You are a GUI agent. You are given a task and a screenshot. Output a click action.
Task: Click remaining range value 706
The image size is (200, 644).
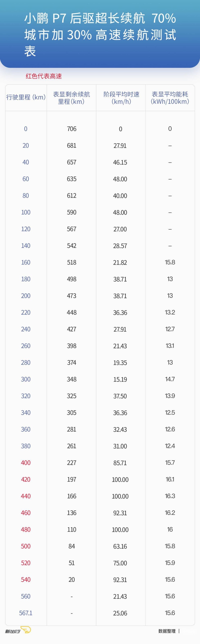pyautogui.click(x=72, y=129)
